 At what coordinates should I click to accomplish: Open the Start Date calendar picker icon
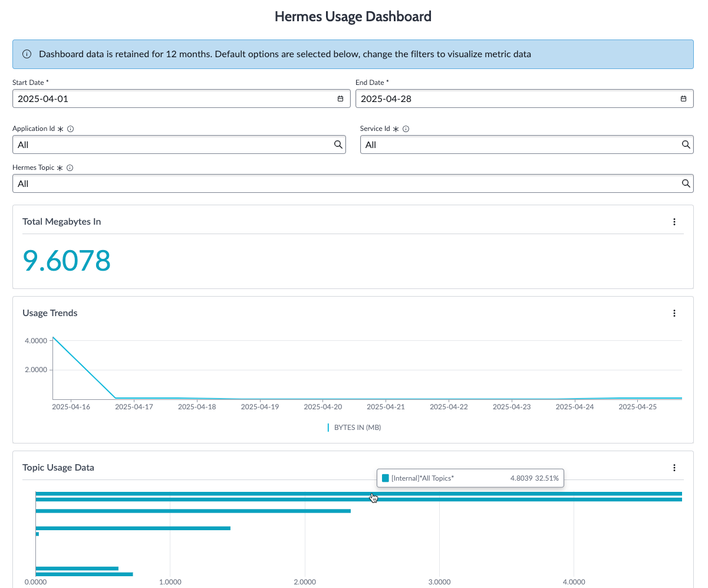point(340,98)
